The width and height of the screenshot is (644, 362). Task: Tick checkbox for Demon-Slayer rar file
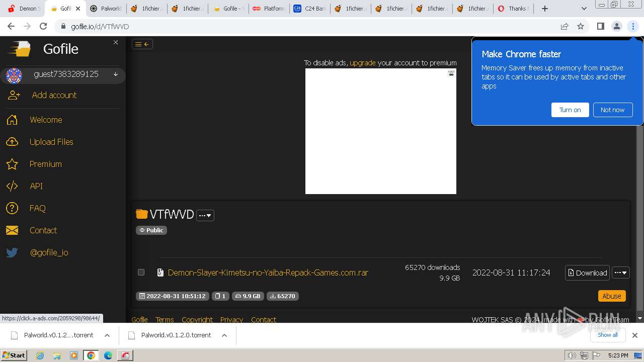click(141, 272)
